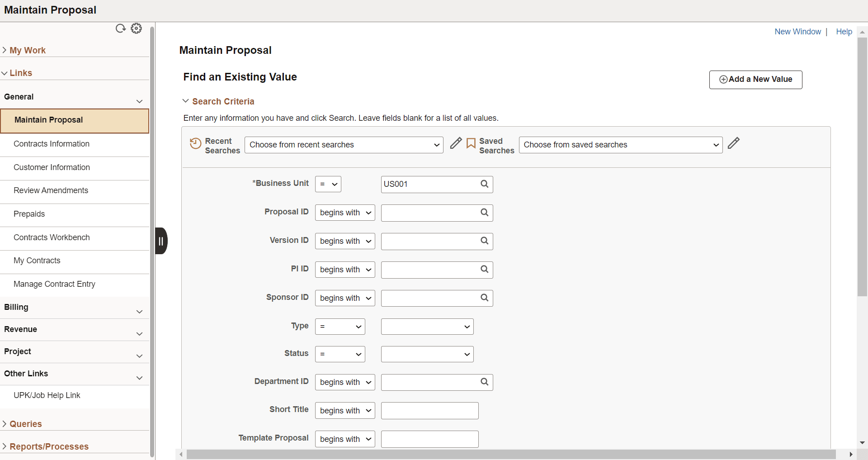Open the Department ID lookup magnifier

click(484, 382)
